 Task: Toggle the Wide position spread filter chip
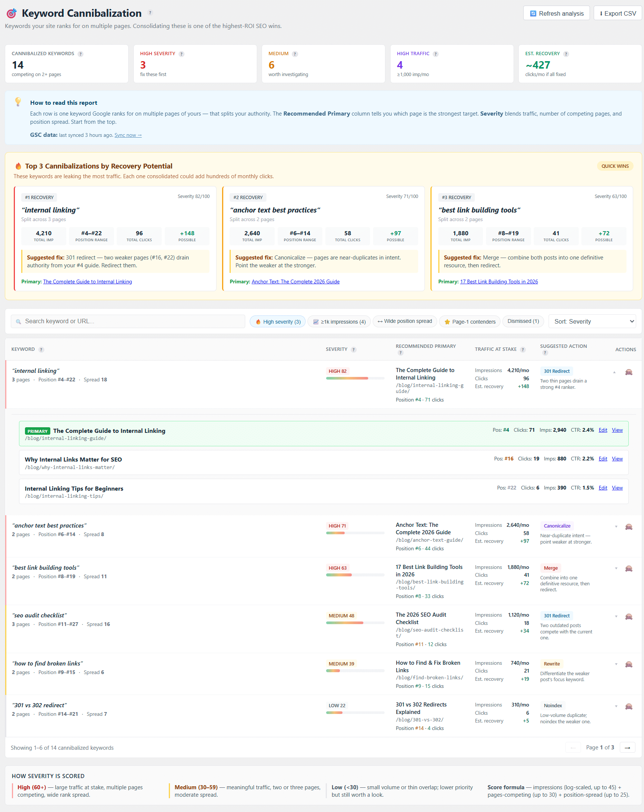pyautogui.click(x=405, y=321)
